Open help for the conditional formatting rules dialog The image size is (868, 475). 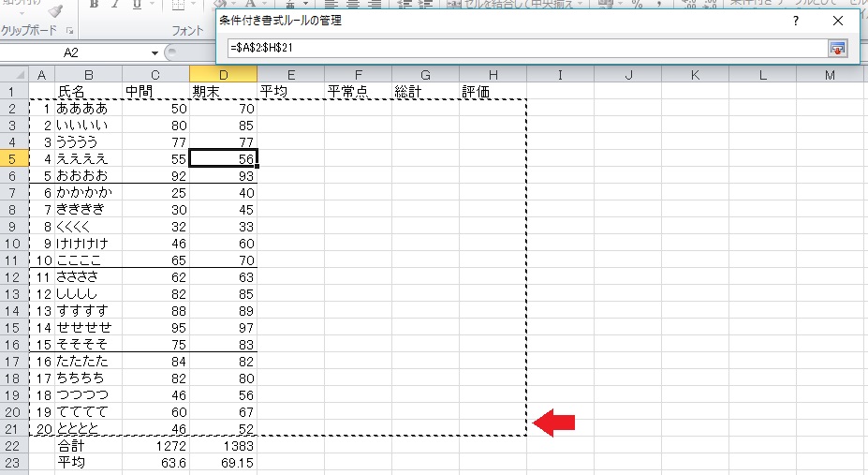pos(796,21)
